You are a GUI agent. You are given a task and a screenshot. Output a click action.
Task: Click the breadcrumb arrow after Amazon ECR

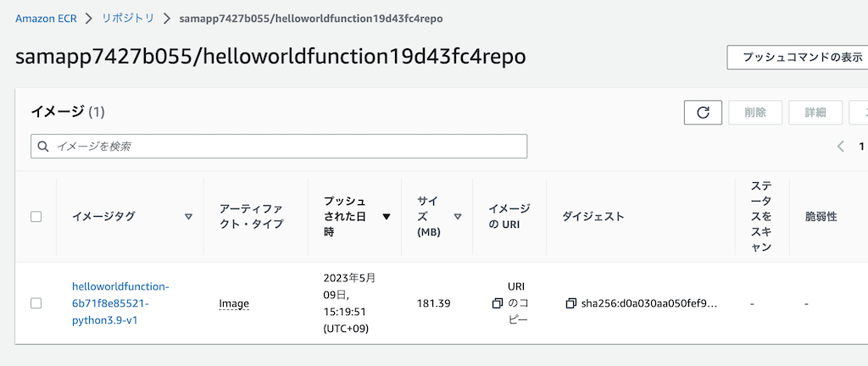[x=89, y=19]
